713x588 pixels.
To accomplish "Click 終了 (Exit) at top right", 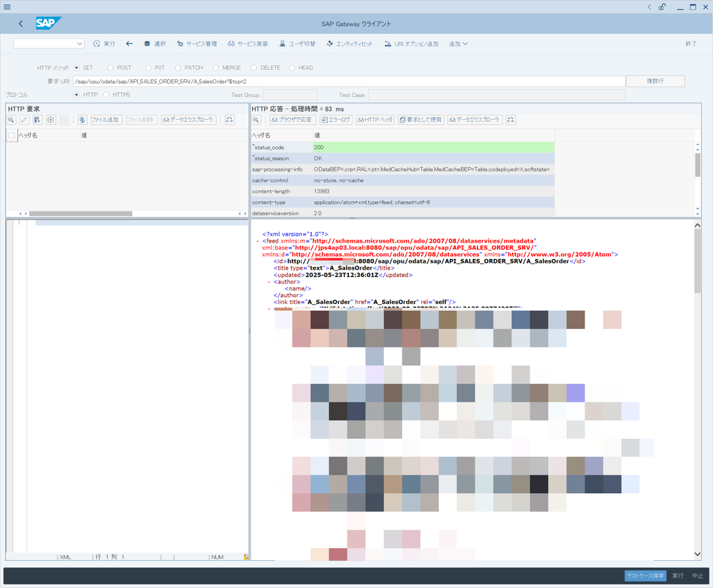I will point(691,44).
